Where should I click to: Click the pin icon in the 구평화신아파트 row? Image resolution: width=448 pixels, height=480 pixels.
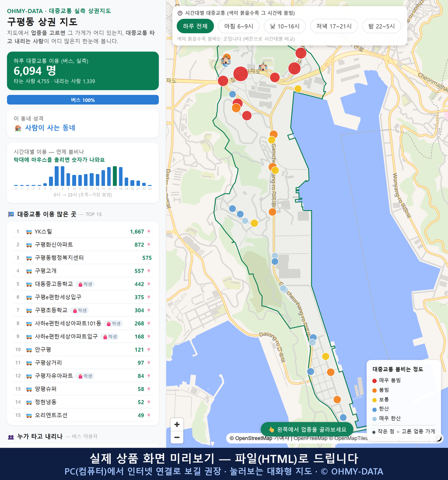[x=149, y=245]
